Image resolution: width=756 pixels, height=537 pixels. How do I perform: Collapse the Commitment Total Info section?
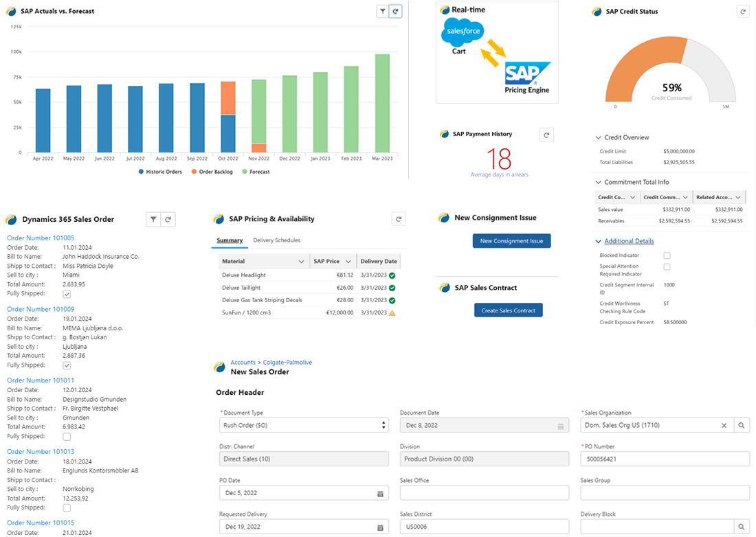coord(599,183)
